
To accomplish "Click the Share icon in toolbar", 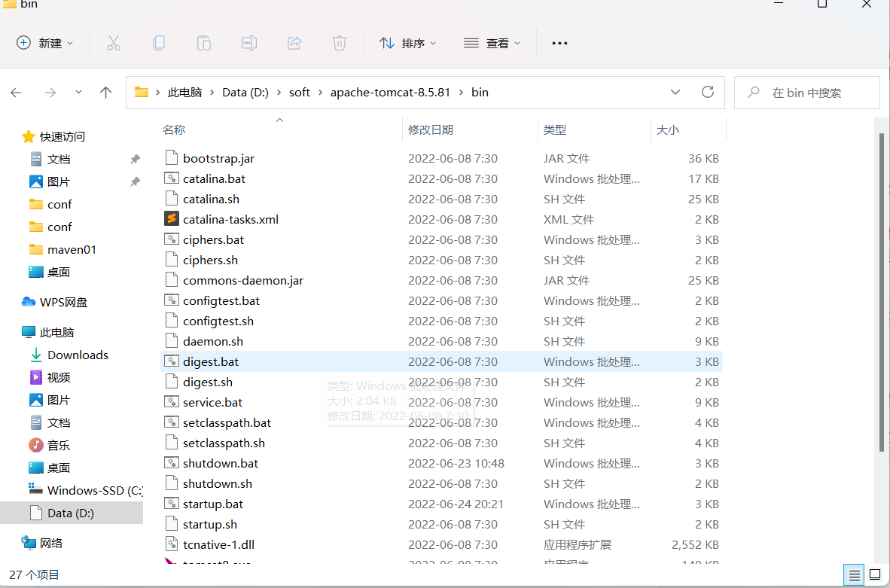I will tap(294, 43).
